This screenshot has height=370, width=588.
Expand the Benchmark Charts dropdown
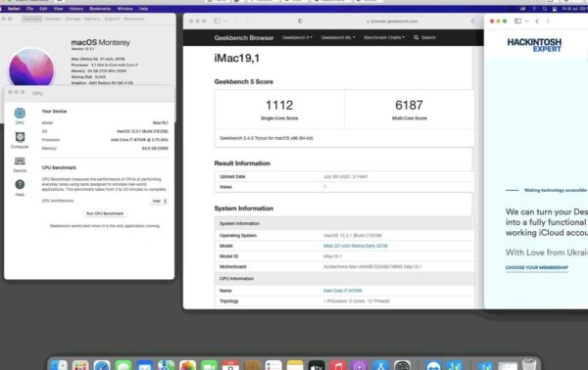[384, 37]
